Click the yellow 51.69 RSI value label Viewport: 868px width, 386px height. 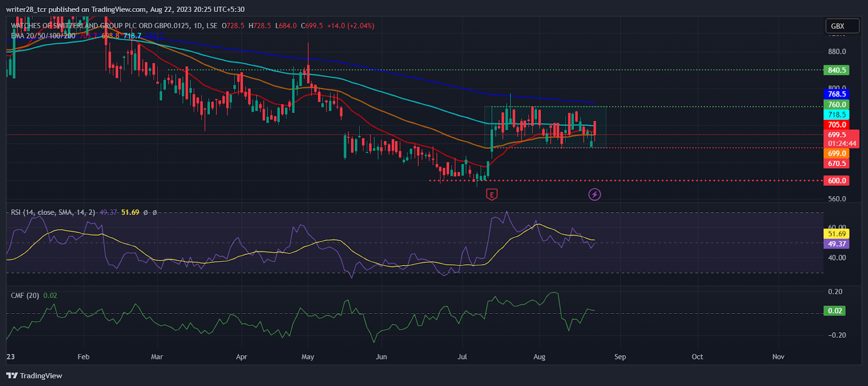coord(837,234)
